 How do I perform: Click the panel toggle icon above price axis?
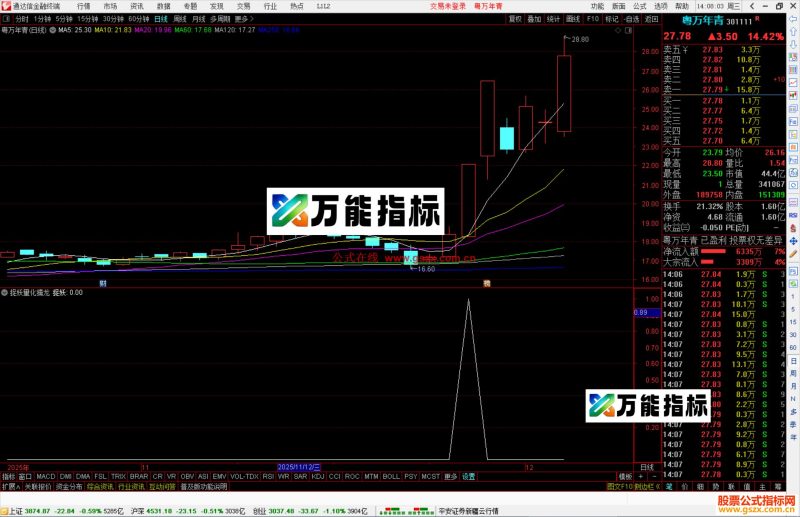tap(628, 31)
